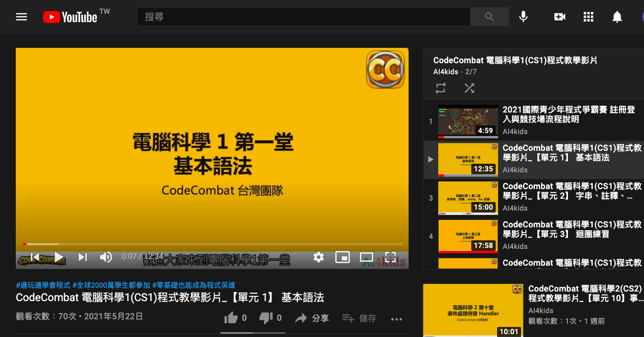This screenshot has width=644, height=337.
Task: Click hashtag #邊玩邊學會程式
Action: 43,285
